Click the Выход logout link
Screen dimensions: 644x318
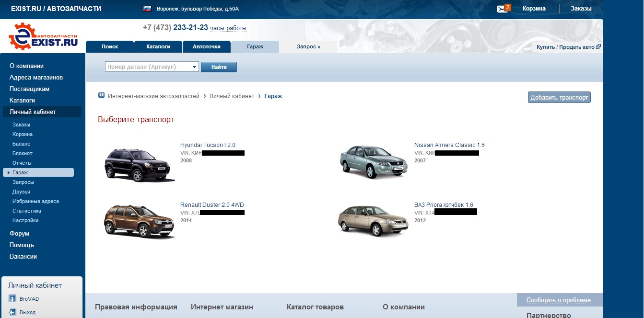(x=27, y=312)
